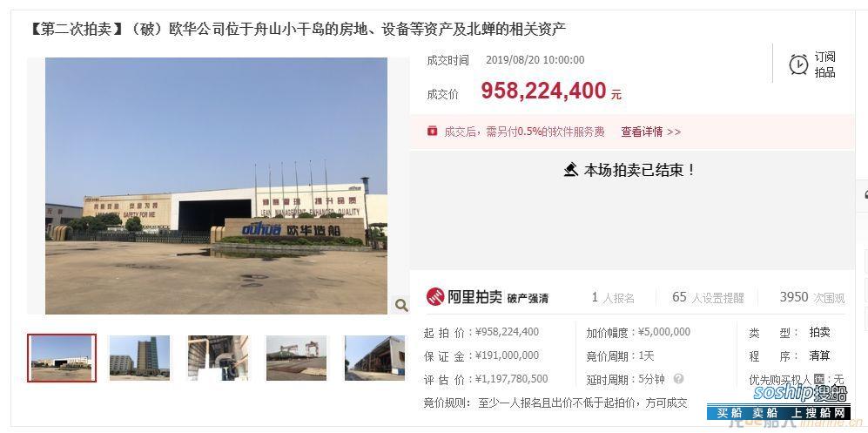Click the priority buyer badge icon
Image resolution: width=868 pixels, height=433 pixels.
(x=818, y=379)
